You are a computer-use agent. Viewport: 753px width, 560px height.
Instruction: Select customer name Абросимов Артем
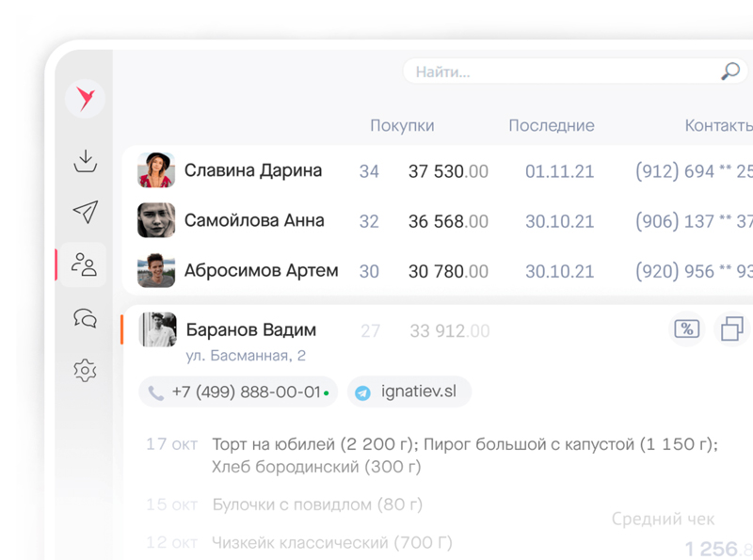tap(262, 270)
